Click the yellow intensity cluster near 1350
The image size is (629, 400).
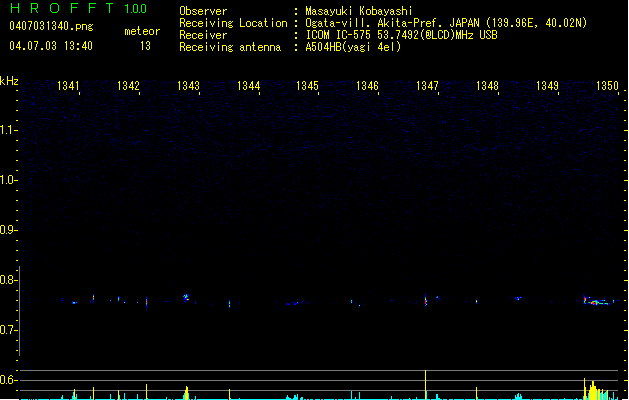point(596,389)
